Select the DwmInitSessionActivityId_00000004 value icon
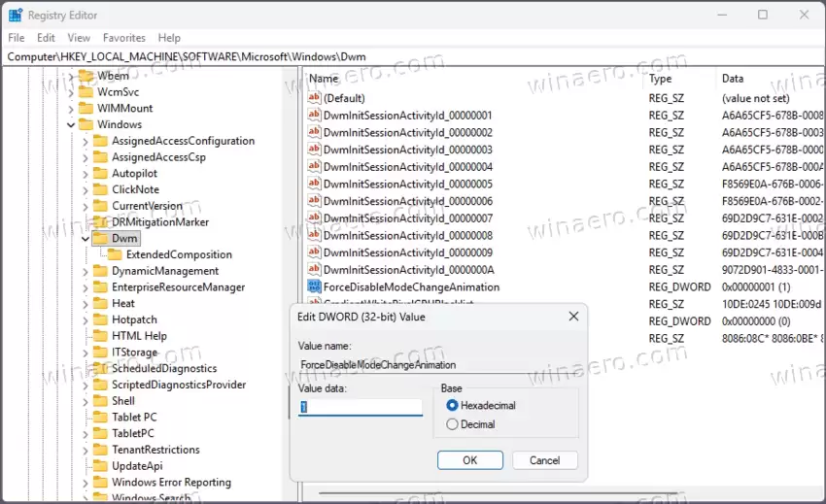826x504 pixels. click(314, 166)
